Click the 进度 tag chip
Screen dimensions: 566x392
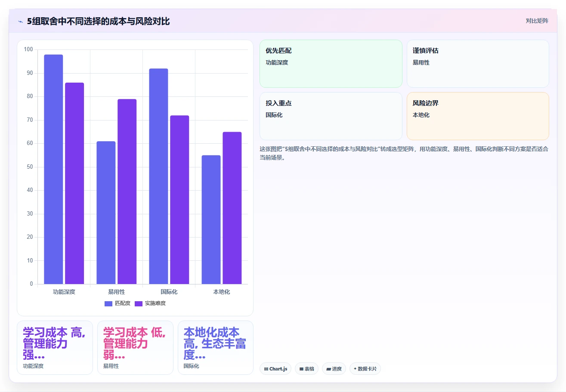[334, 369]
